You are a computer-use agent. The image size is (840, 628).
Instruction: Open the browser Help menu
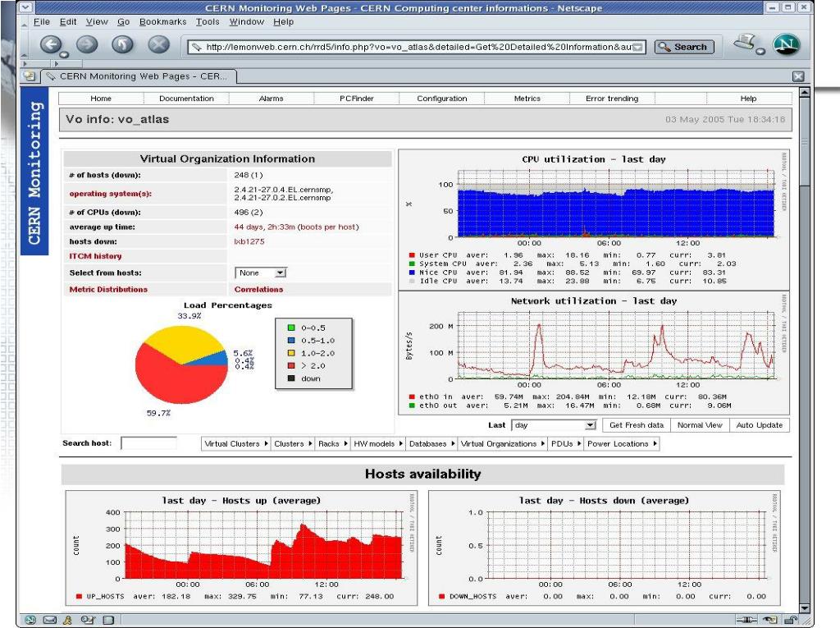click(283, 21)
